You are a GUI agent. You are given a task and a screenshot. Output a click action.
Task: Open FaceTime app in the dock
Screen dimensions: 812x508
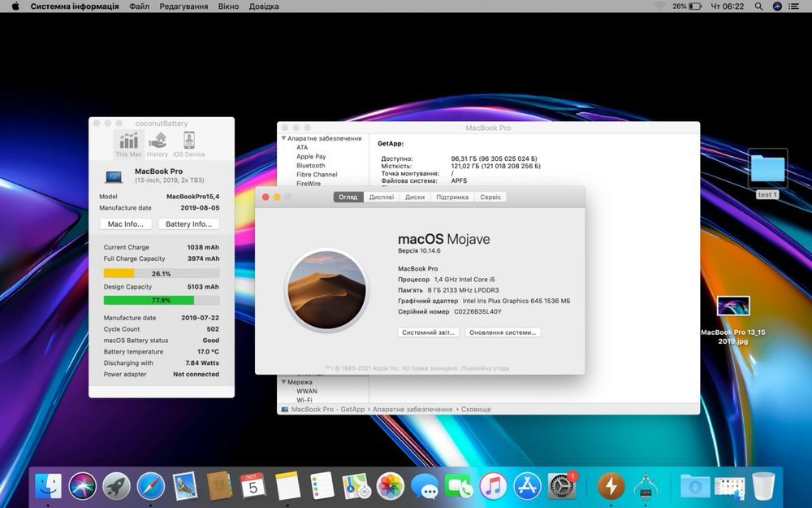tap(459, 487)
